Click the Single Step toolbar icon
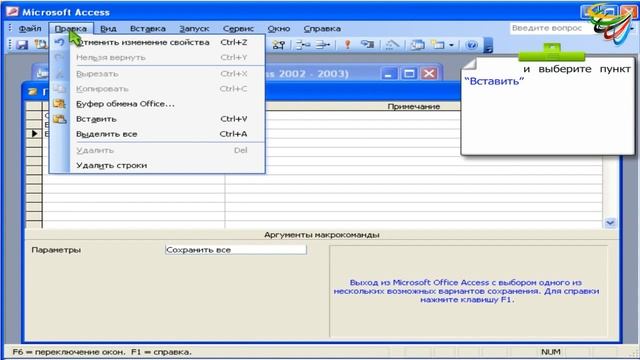 pos(367,44)
